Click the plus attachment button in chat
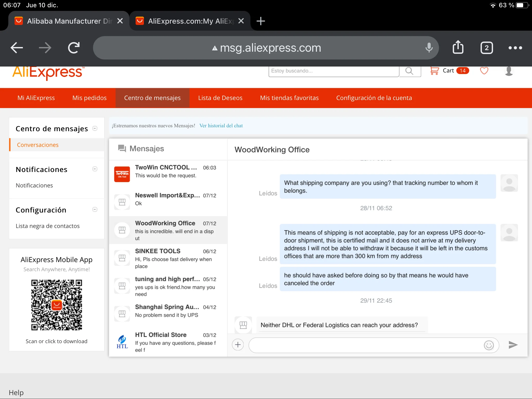Image resolution: width=532 pixels, height=399 pixels. coord(238,345)
